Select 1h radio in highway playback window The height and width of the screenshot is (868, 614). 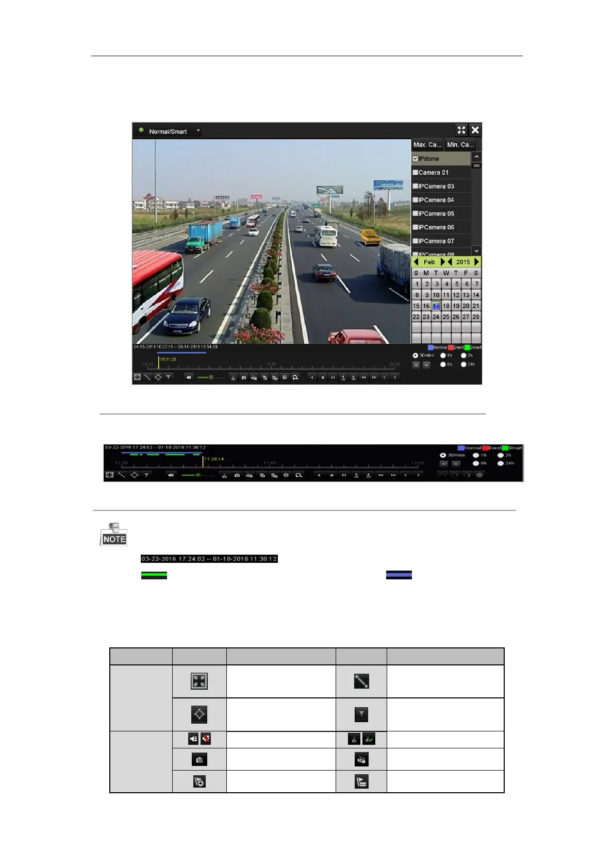tap(443, 355)
